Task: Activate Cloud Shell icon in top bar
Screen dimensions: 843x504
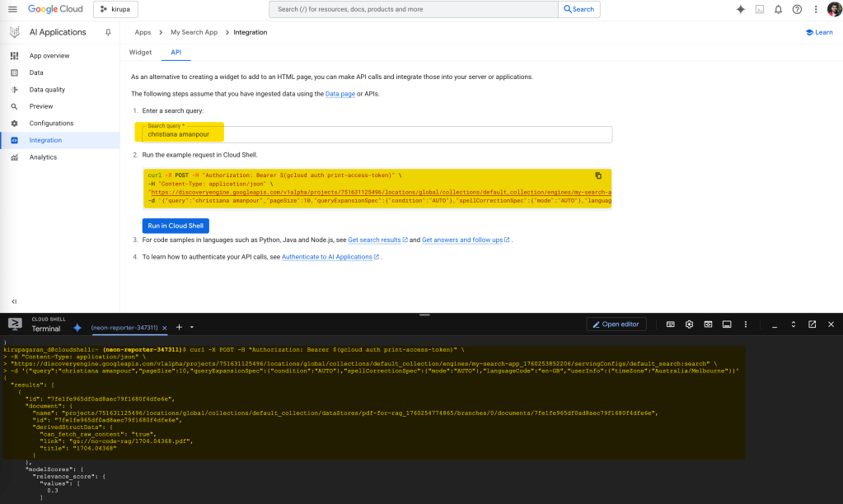Action: click(759, 9)
